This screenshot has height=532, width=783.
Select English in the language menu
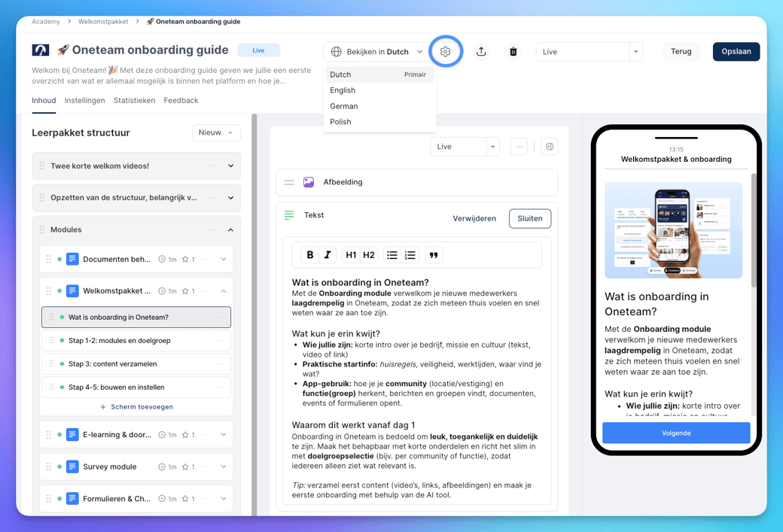(379, 90)
